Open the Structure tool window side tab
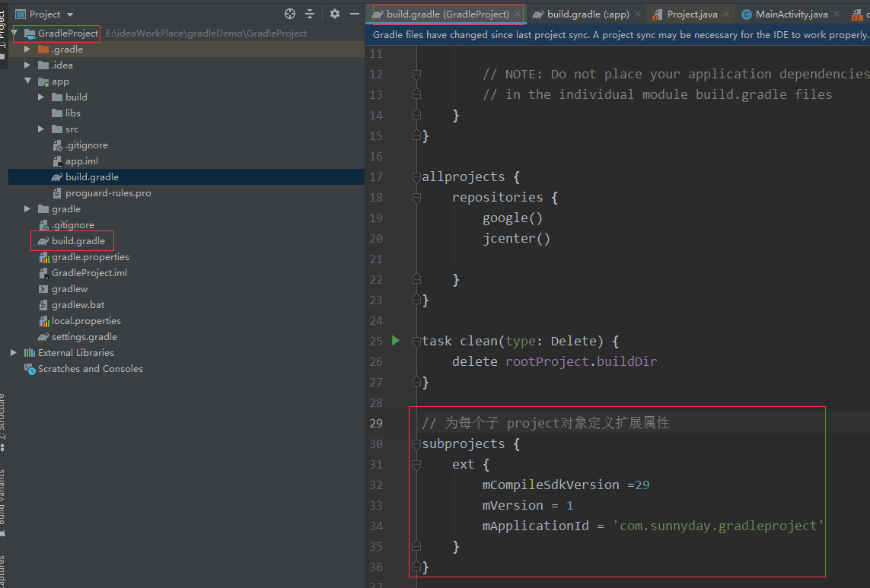 [x=3, y=423]
